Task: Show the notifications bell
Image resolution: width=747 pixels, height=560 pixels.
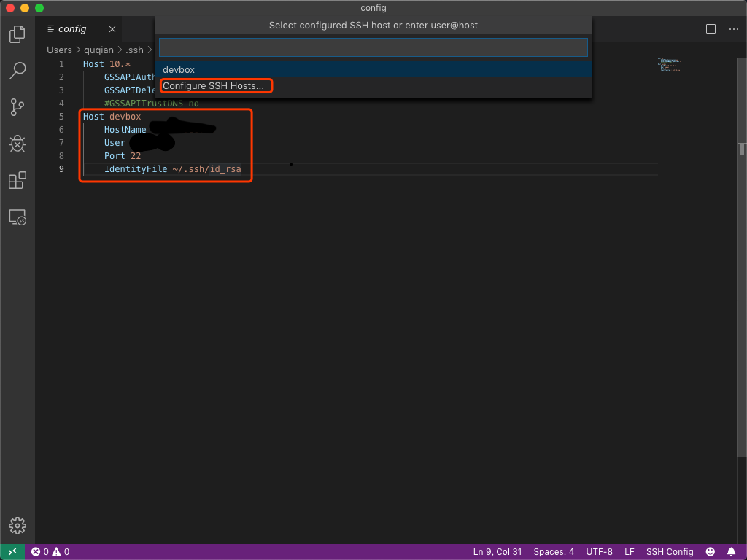Action: [x=732, y=552]
